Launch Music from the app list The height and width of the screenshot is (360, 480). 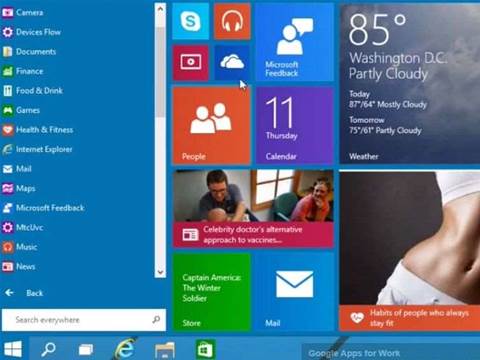20,247
